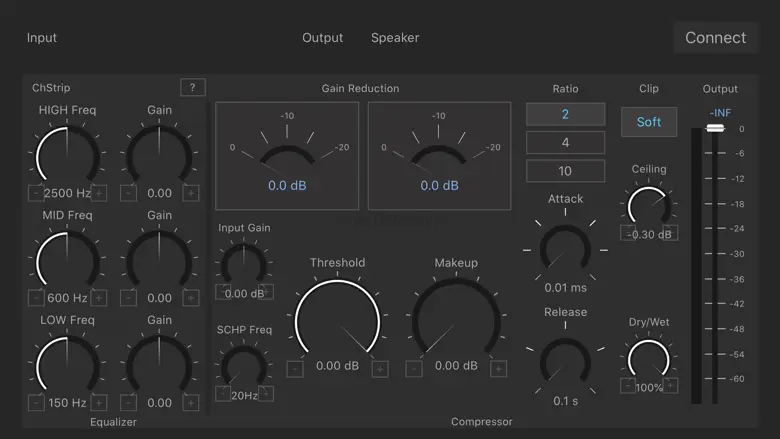Choose the Speaker output option
Image resolution: width=780 pixels, height=439 pixels.
[x=395, y=38]
